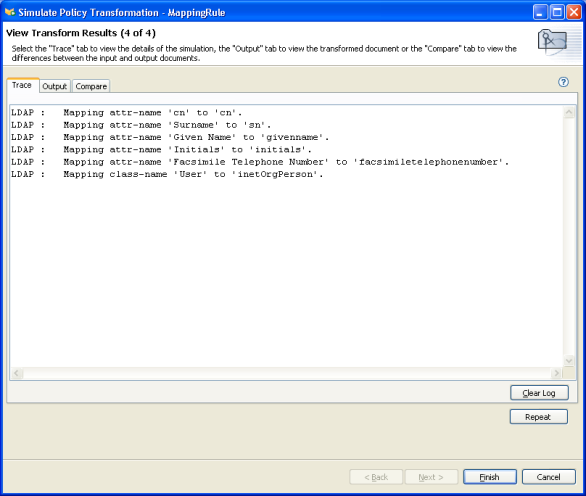Click the trace log scroll down arrow

coord(569,361)
